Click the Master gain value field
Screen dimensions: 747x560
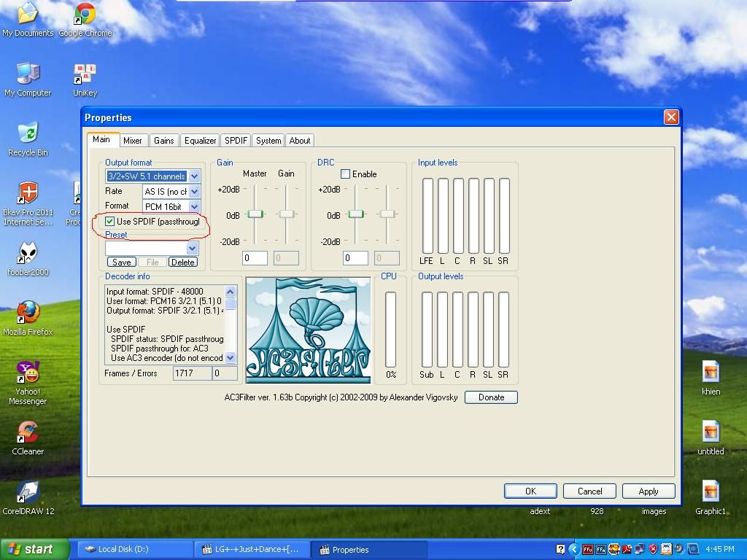[255, 258]
